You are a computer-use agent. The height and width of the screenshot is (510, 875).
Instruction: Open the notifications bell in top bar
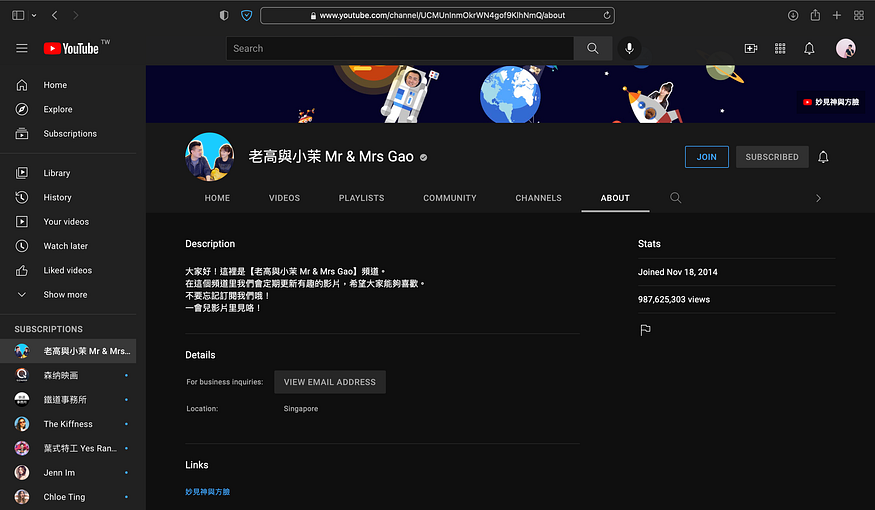click(809, 49)
